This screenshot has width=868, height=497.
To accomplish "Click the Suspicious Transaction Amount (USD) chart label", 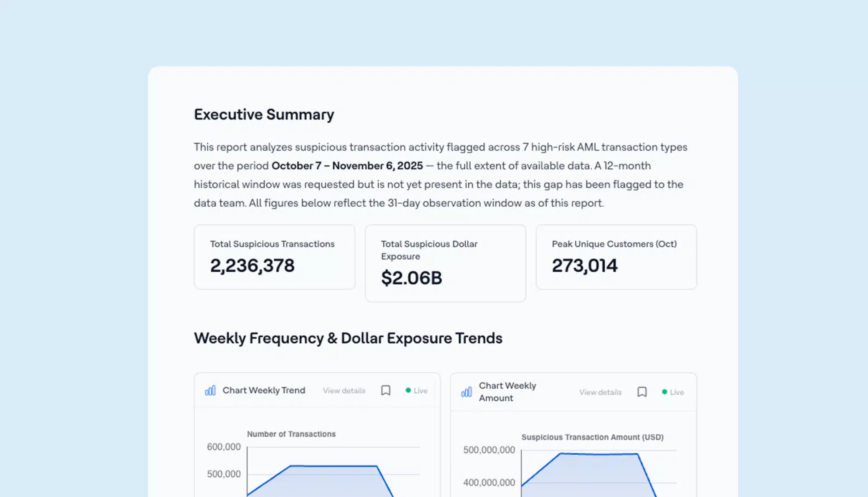I will (x=593, y=437).
